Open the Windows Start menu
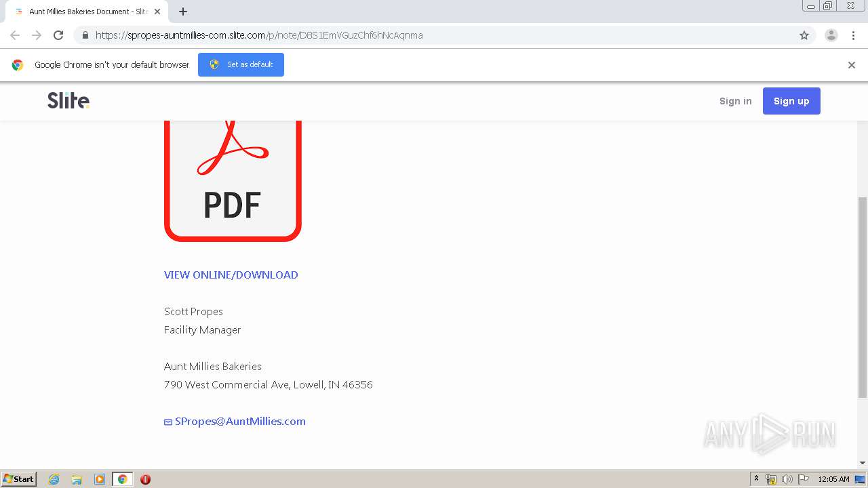 [19, 479]
